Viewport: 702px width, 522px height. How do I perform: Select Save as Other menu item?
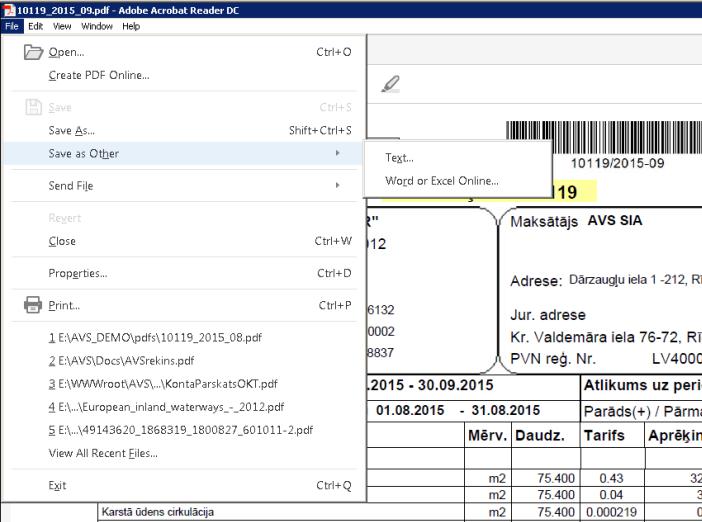184,153
